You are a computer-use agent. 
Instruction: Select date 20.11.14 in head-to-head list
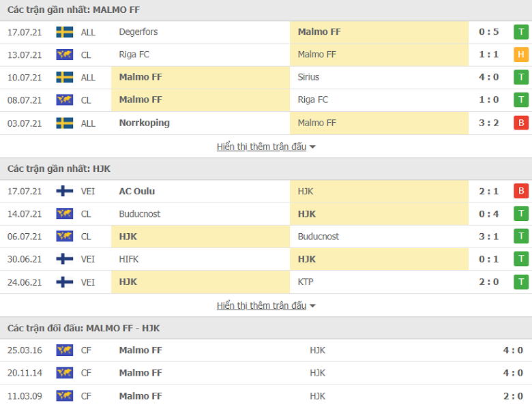click(x=25, y=373)
